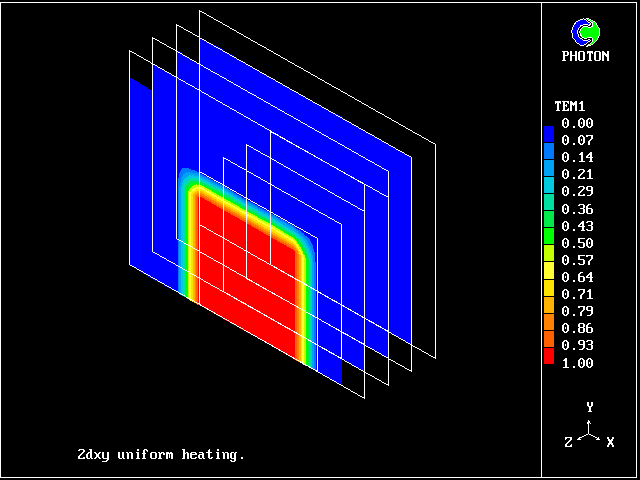The image size is (640, 480).
Task: Select the cyan 0.29 legend color
Action: pyautogui.click(x=549, y=191)
